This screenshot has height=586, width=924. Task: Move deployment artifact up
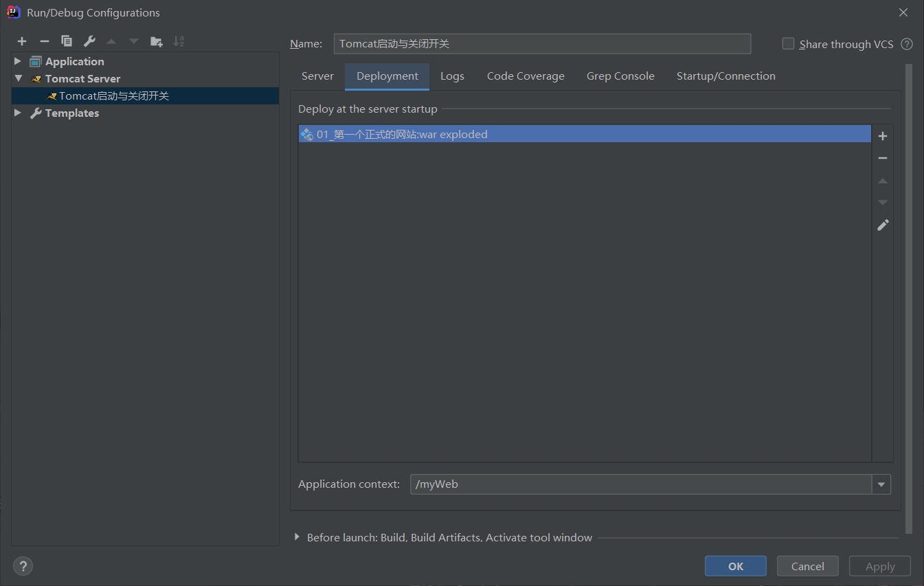pyautogui.click(x=883, y=181)
